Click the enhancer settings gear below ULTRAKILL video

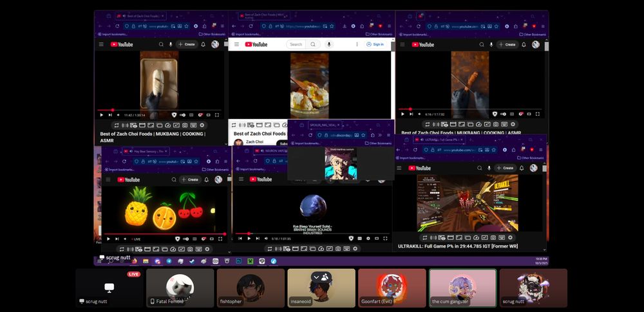[510, 237]
